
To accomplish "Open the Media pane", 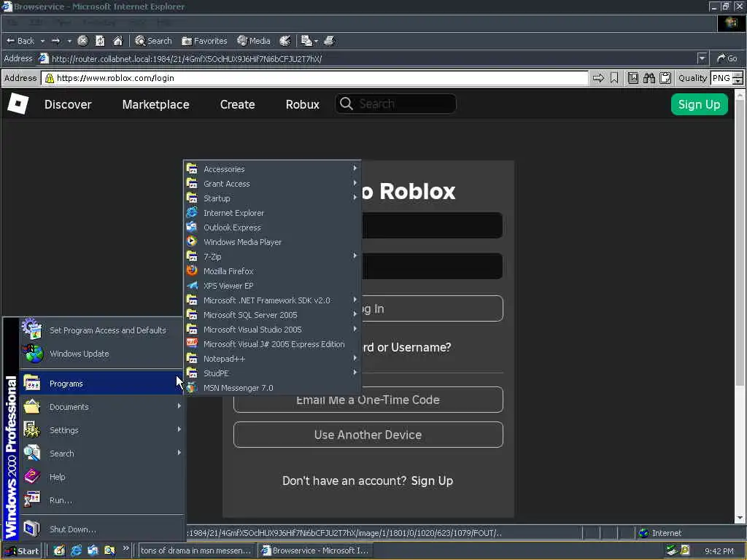I will pyautogui.click(x=254, y=41).
